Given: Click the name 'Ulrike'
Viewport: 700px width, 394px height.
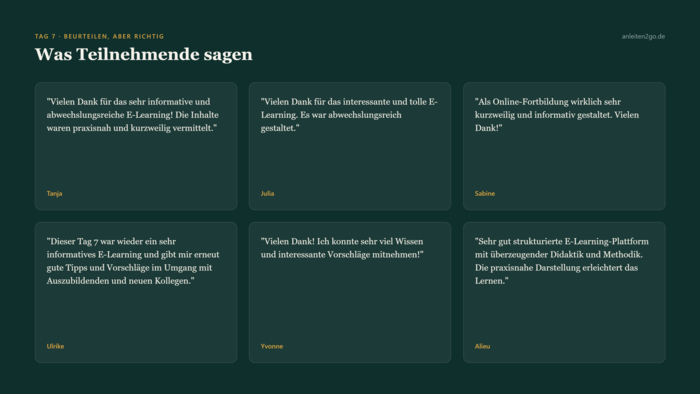Looking at the screenshot, I should point(55,346).
